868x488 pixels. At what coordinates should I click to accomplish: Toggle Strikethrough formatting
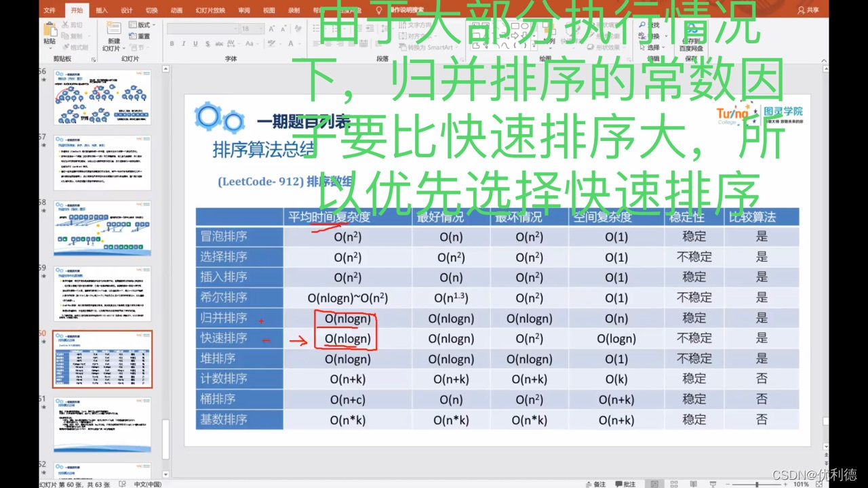tap(219, 43)
